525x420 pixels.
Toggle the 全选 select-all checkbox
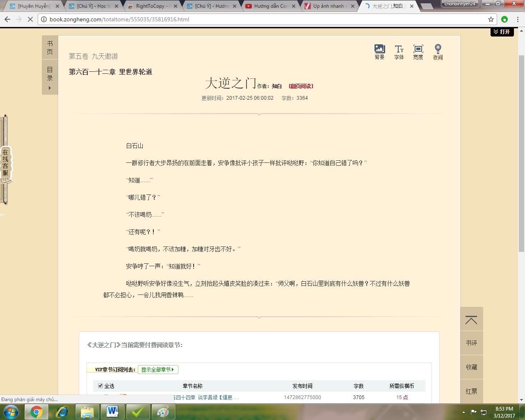100,386
